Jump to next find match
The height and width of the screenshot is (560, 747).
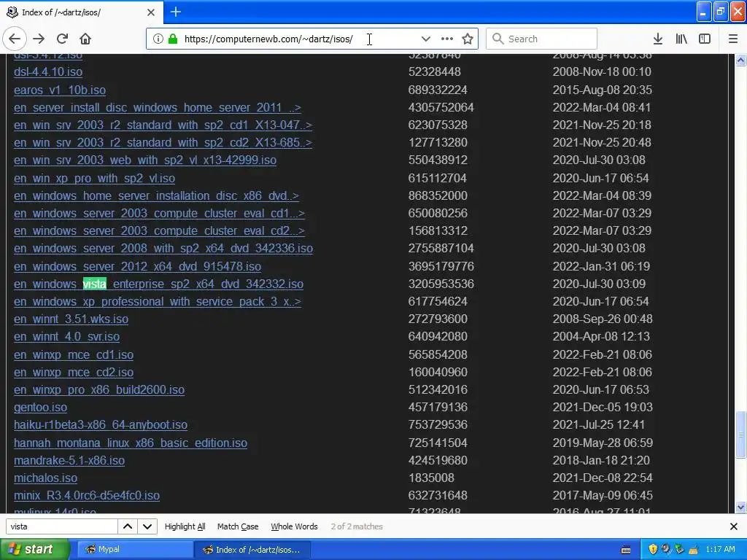click(147, 526)
